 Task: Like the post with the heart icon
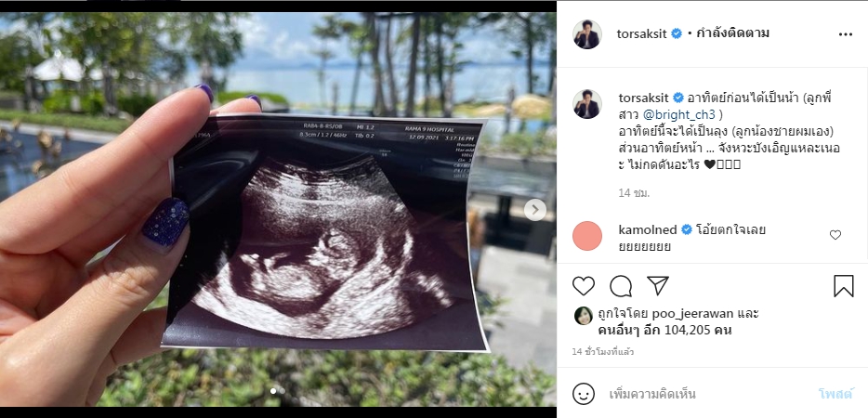(x=583, y=286)
